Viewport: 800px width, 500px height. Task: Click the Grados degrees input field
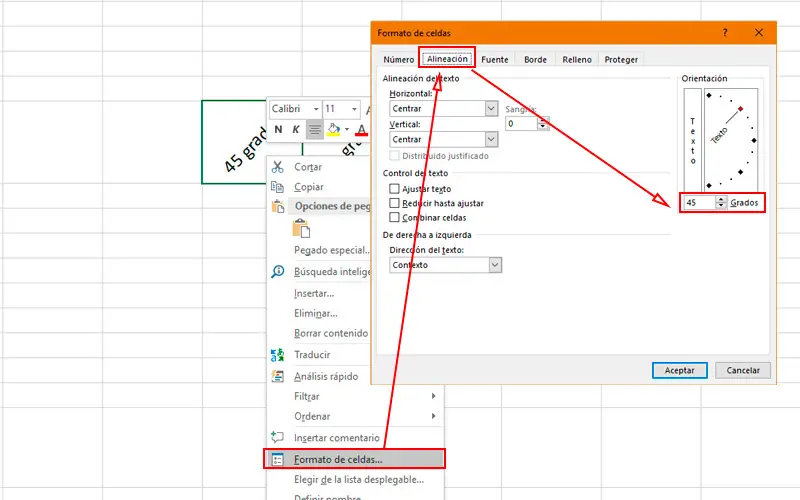[699, 203]
